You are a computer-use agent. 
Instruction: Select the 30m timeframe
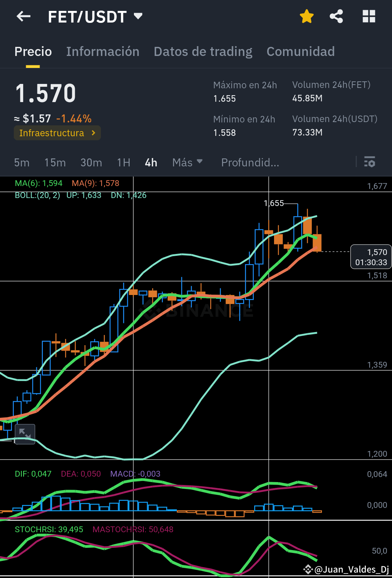[91, 162]
